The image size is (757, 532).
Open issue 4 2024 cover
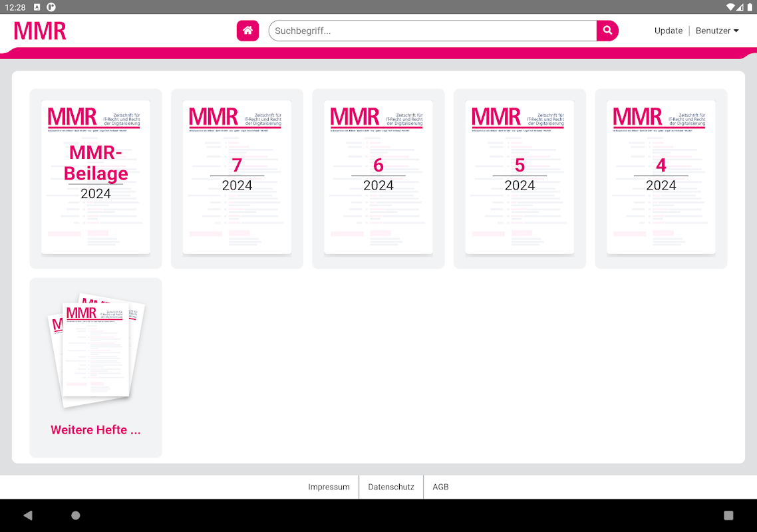click(x=661, y=179)
